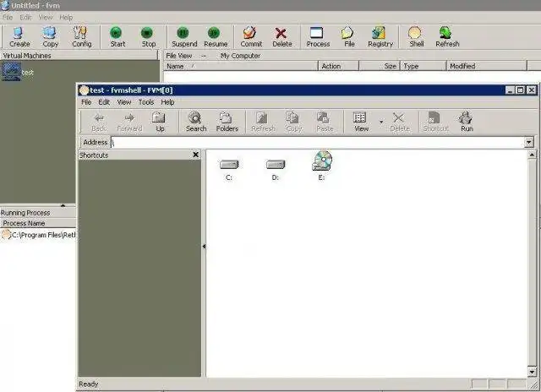Click Refresh in fvm main toolbar
541x392 pixels.
point(447,37)
